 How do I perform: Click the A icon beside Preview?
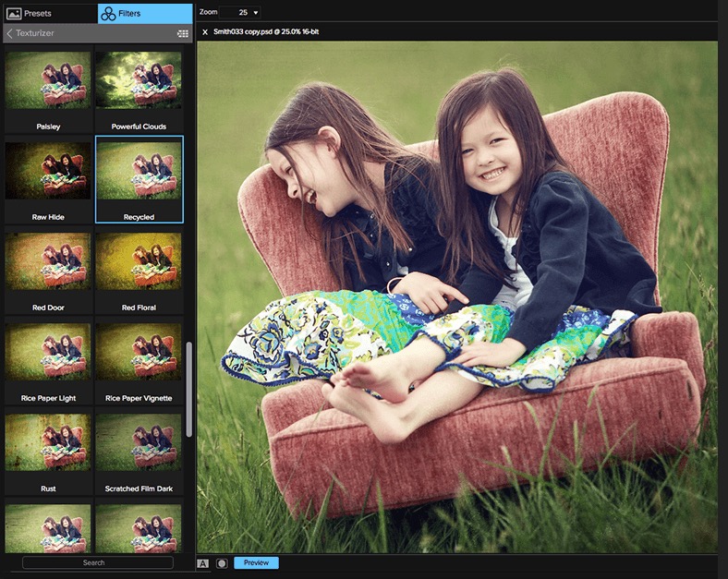(202, 562)
